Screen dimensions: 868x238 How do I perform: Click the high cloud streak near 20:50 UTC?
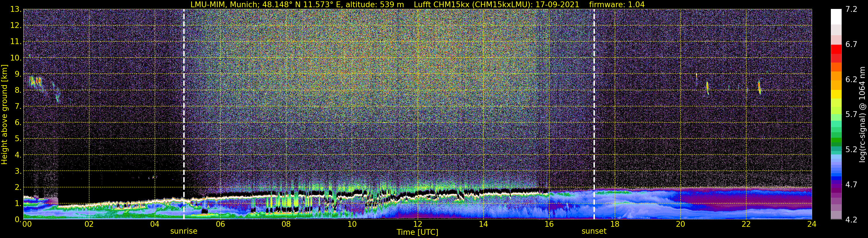coord(707,88)
